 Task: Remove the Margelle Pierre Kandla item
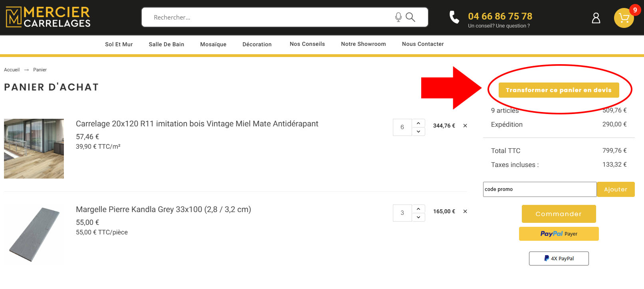click(x=465, y=211)
